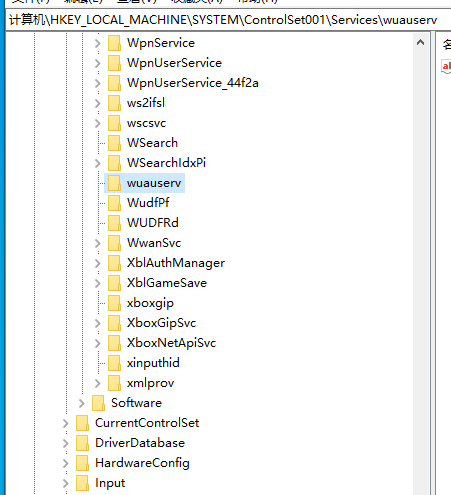The width and height of the screenshot is (451, 495).
Task: Expand the WpnService key
Action: point(98,43)
